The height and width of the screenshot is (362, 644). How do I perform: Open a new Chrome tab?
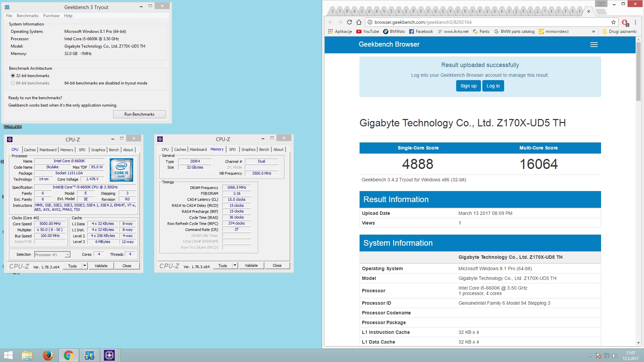coord(601,12)
